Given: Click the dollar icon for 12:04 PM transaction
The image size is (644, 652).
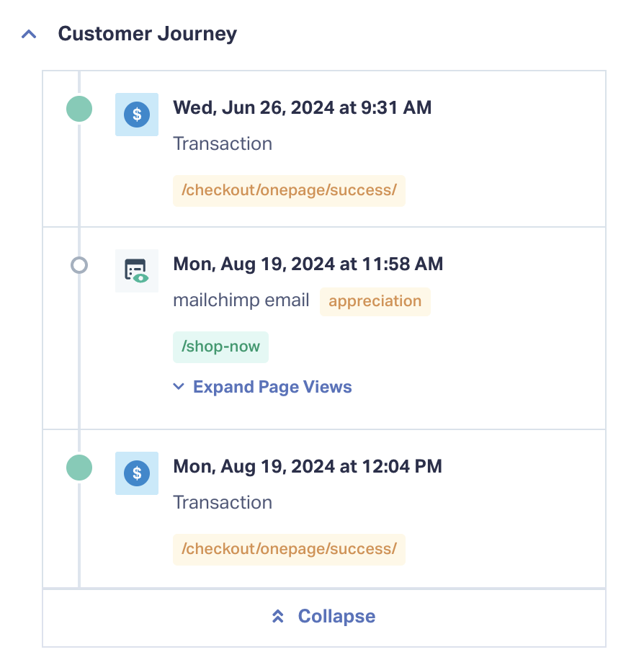Looking at the screenshot, I should 137,473.
